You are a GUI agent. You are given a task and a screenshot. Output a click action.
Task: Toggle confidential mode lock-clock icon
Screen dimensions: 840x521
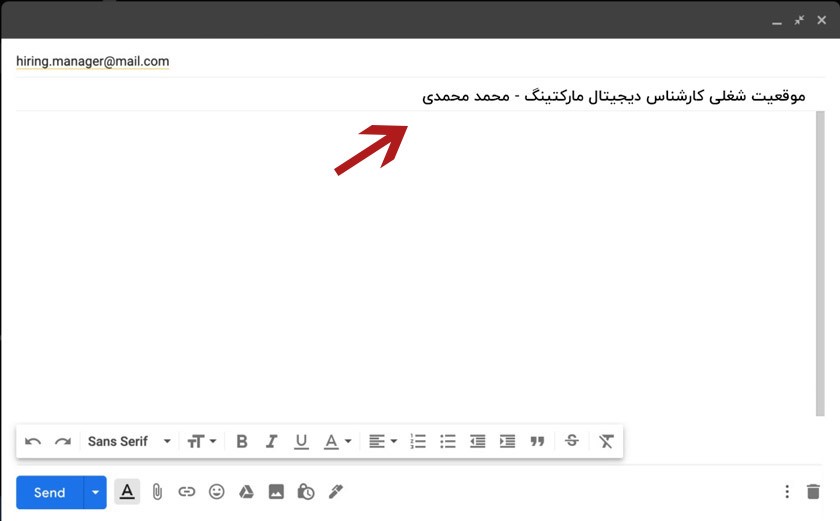(306, 492)
